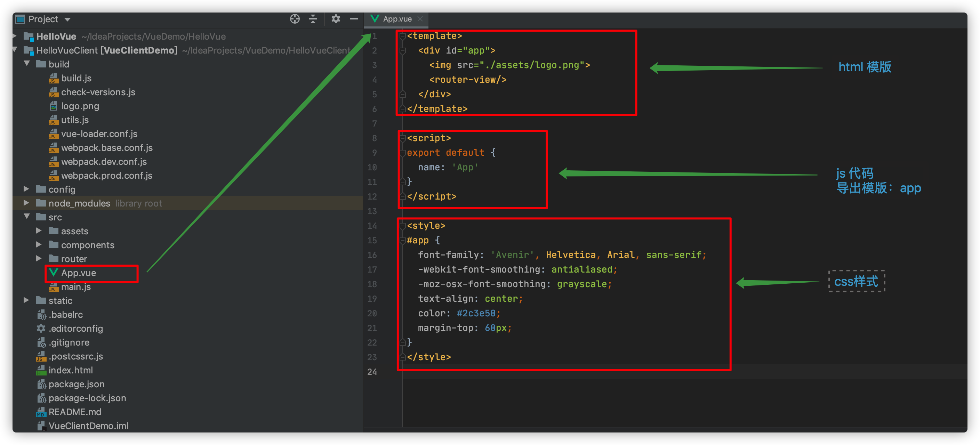The width and height of the screenshot is (980, 445).
Task: Hide the Project panel with minus icon
Action: [x=354, y=19]
